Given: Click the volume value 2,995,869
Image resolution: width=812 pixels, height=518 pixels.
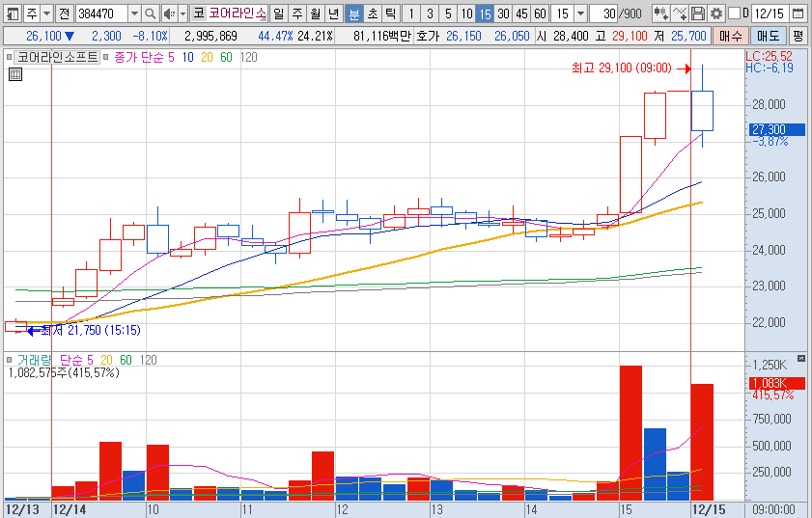Looking at the screenshot, I should [210, 37].
